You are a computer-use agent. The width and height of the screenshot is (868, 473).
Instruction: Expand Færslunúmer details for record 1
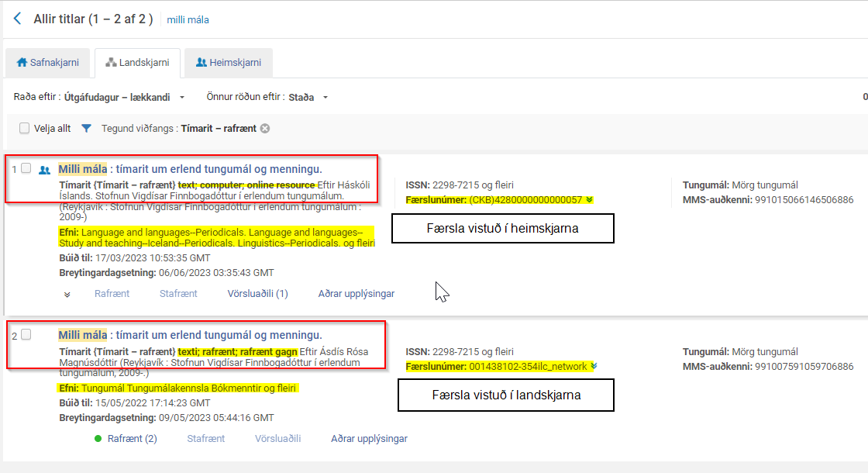click(590, 199)
